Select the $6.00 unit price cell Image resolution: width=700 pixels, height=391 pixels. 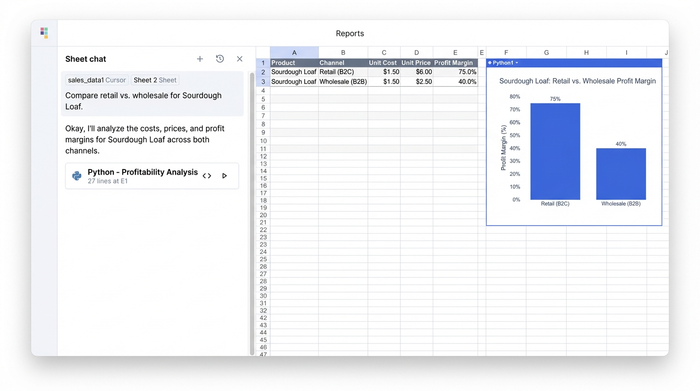coord(417,72)
